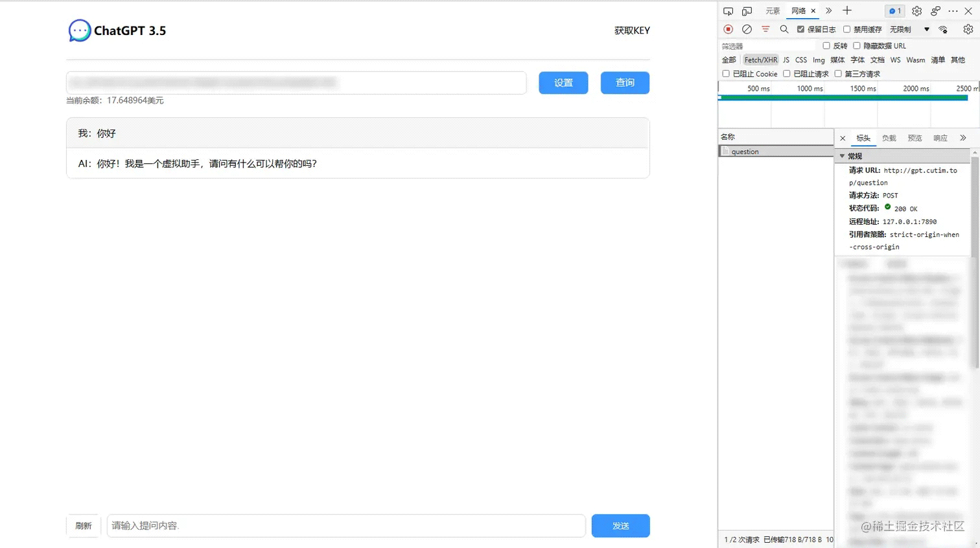Open network conditions wifi gear icon
The height and width of the screenshot is (548, 980).
[x=943, y=29]
